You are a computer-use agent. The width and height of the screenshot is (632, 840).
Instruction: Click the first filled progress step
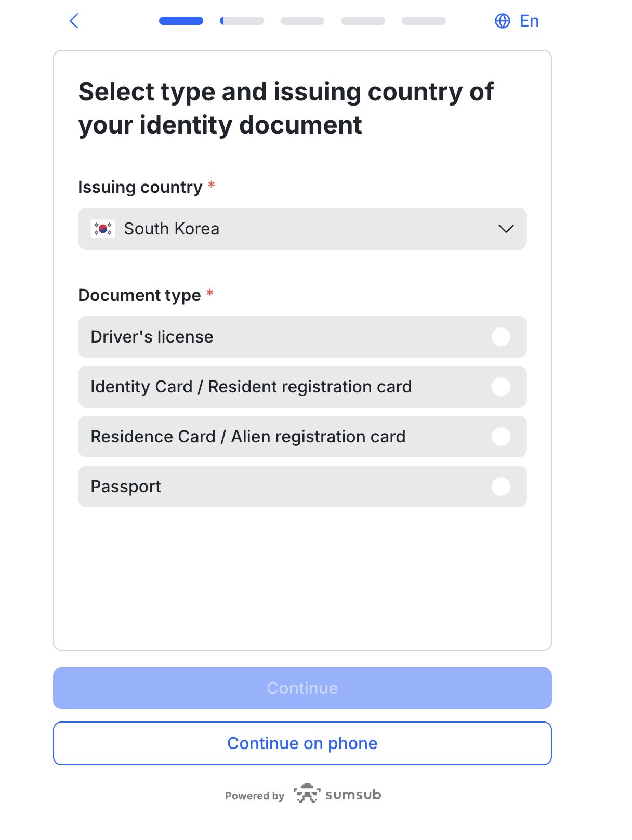click(x=181, y=21)
